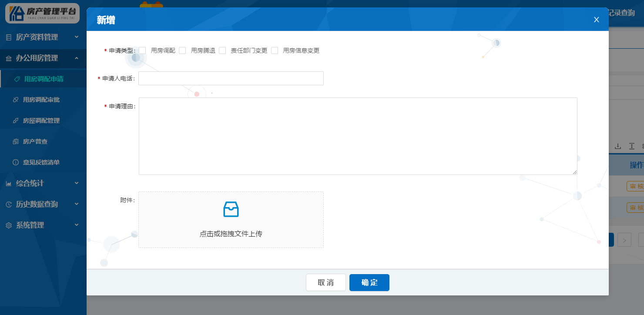Open 房屋调配管理 sidebar item

[43, 121]
